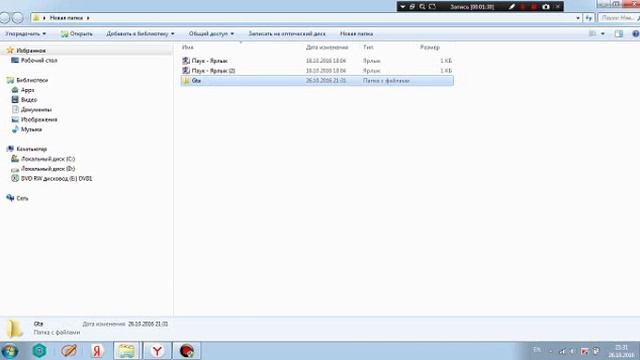The image size is (640, 360).
Task: Open the address bar history dropdown arrow
Action: [x=578, y=18]
